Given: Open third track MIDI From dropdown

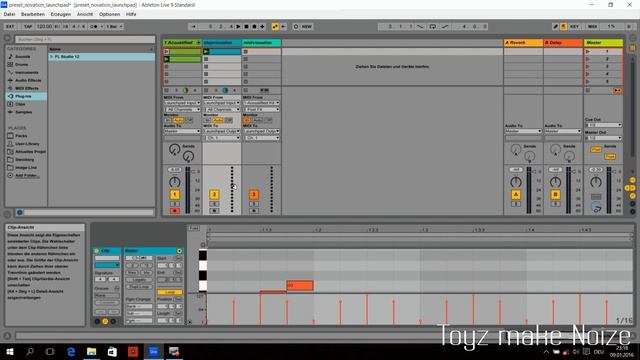Looking at the screenshot, I should pos(261,103).
